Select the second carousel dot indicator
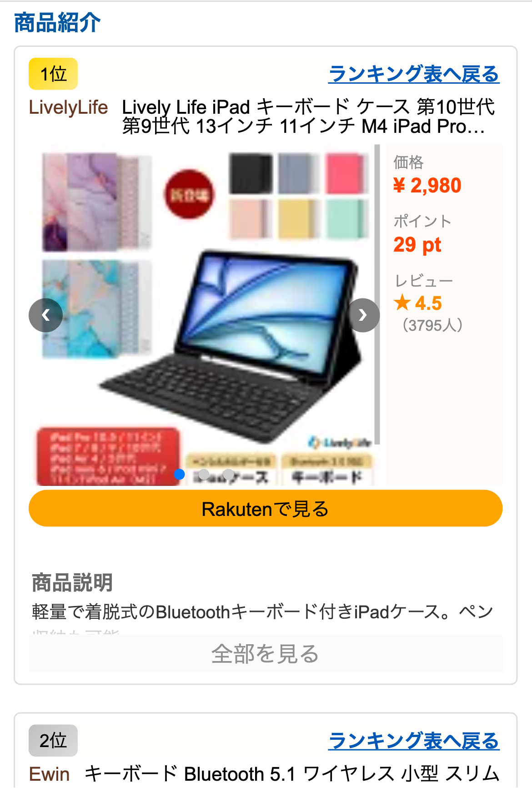The width and height of the screenshot is (532, 788). (x=204, y=474)
